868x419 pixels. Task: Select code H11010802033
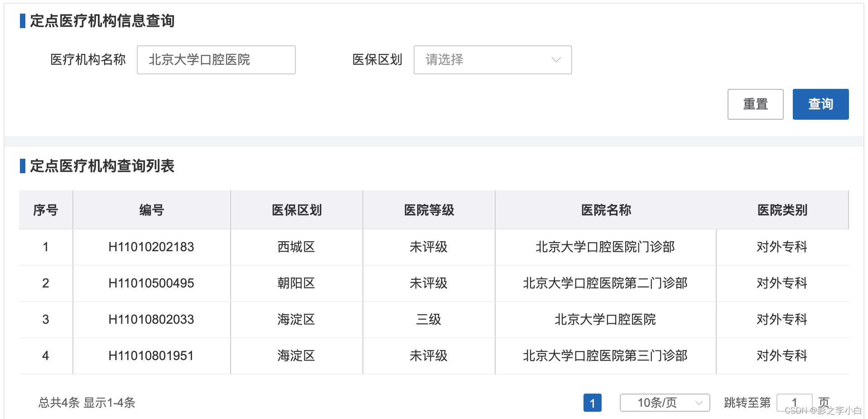coord(151,319)
